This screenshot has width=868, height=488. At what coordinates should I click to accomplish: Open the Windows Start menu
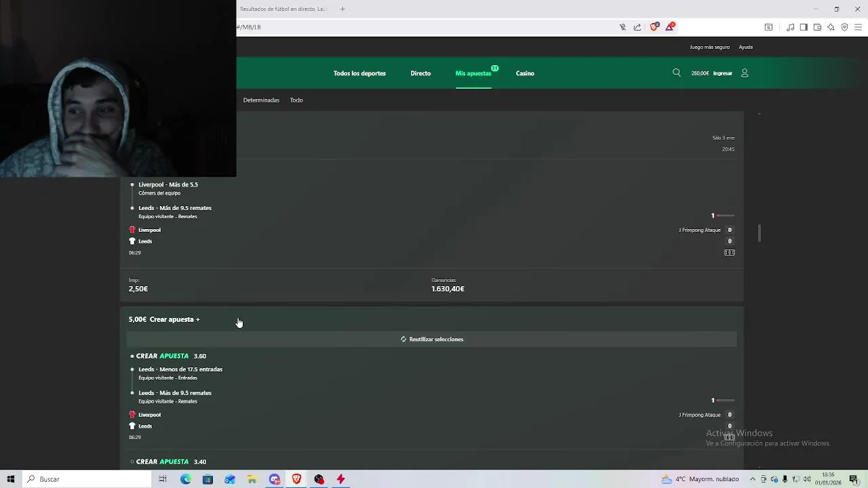10,479
